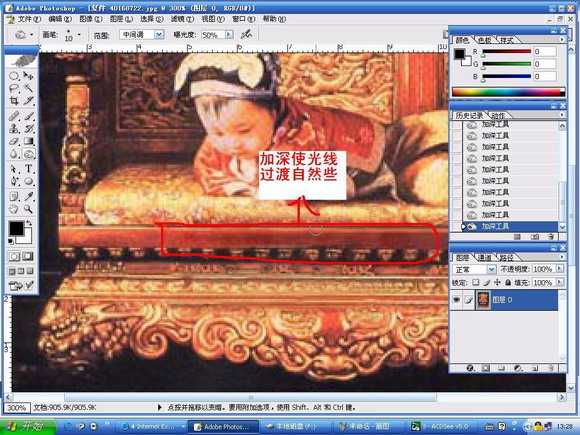The width and height of the screenshot is (580, 435).
Task: Click the Windows 开始 Start button
Action: 28,426
